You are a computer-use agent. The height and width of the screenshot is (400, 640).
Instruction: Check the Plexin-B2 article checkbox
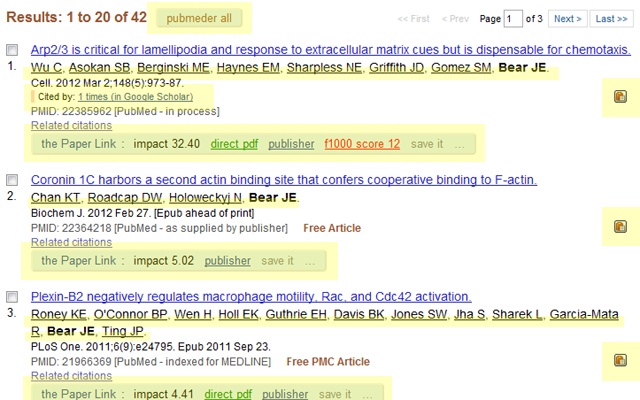coord(11,297)
